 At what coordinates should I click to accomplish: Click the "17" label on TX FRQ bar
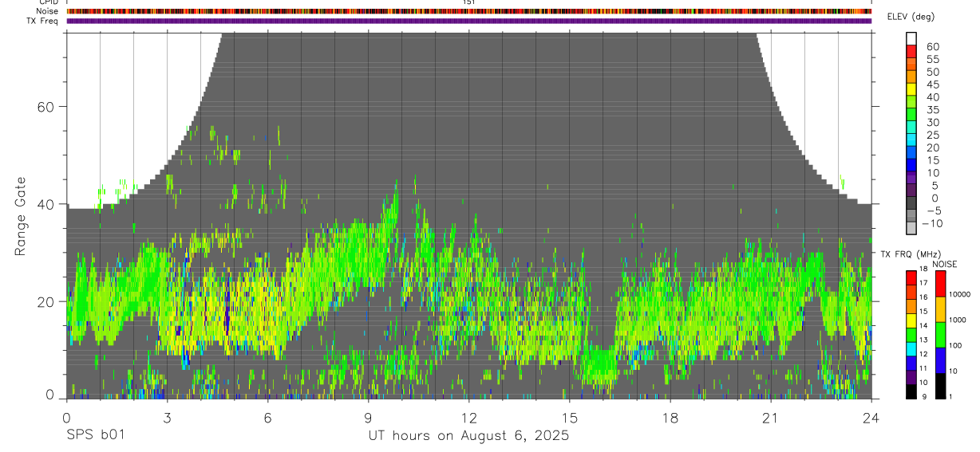(924, 283)
